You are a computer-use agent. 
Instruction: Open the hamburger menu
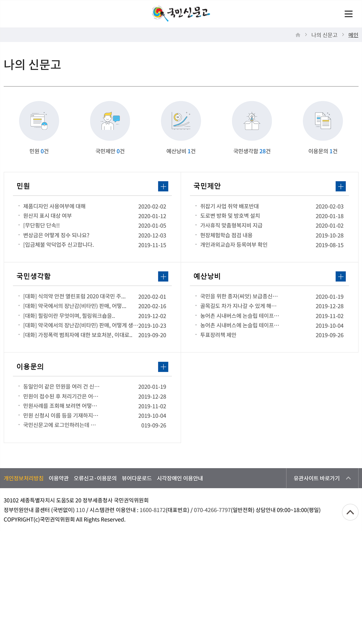click(348, 14)
